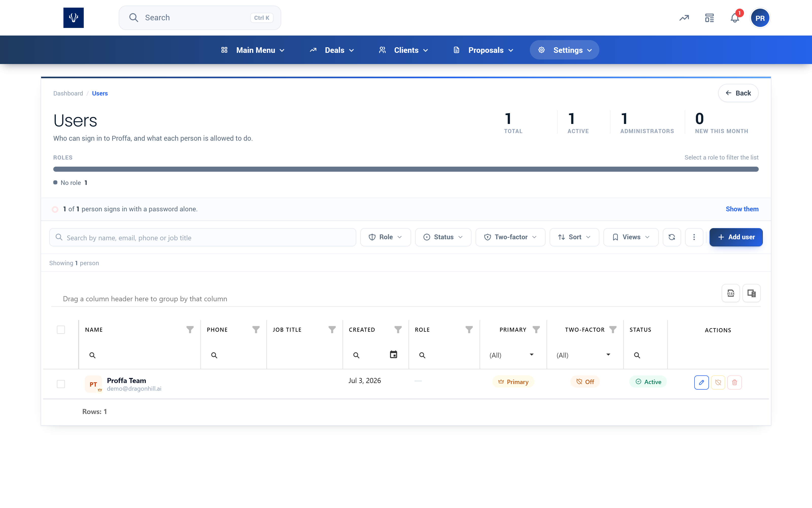Click the Add user button

[x=736, y=237]
